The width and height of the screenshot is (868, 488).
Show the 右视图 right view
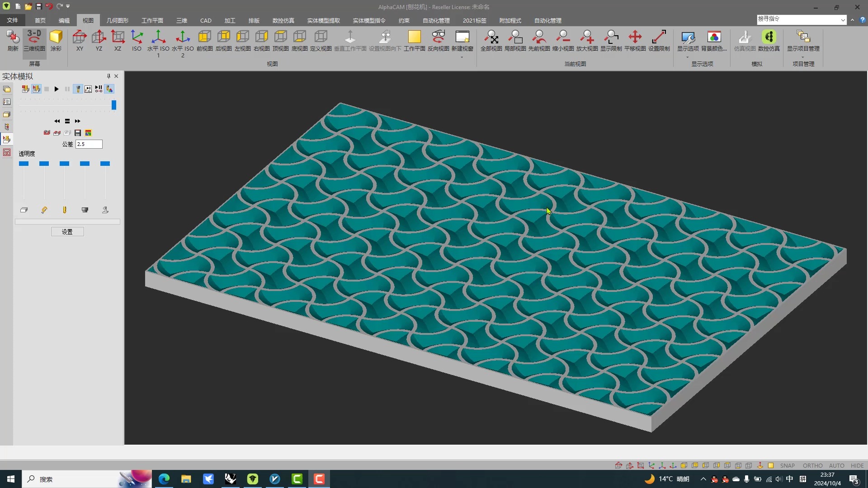tap(261, 41)
